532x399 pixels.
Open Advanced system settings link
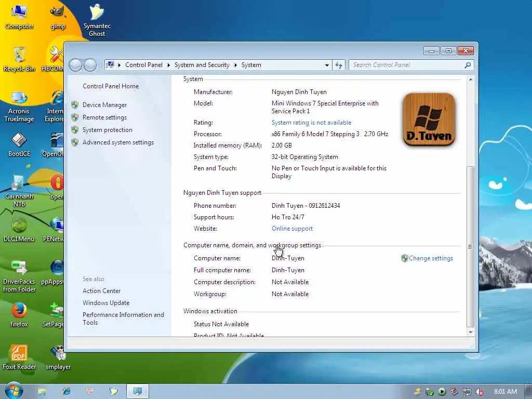(118, 142)
